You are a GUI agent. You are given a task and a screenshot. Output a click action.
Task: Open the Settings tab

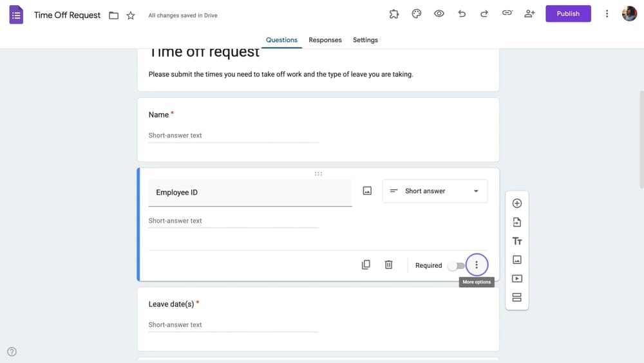365,40
